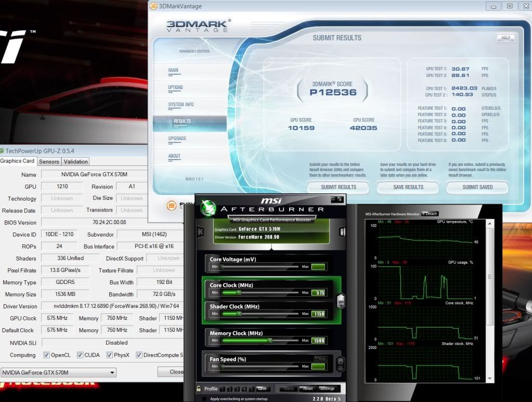532x402 pixels.
Task: Open the Afterburner Settings dialog
Action: click(x=327, y=388)
